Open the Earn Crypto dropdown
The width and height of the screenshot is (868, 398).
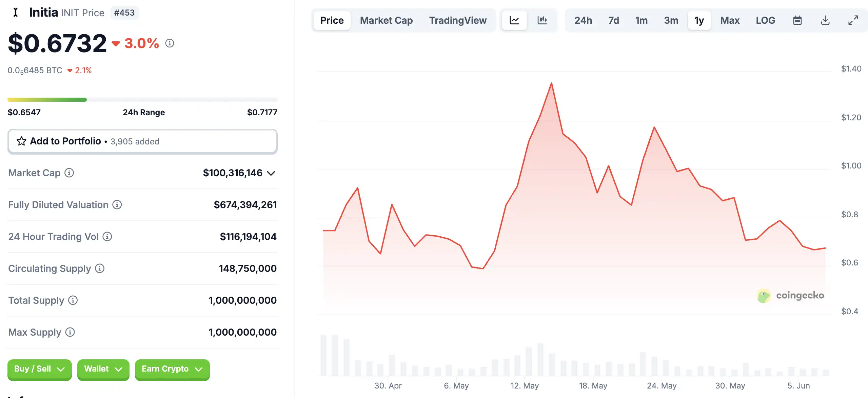tap(172, 369)
